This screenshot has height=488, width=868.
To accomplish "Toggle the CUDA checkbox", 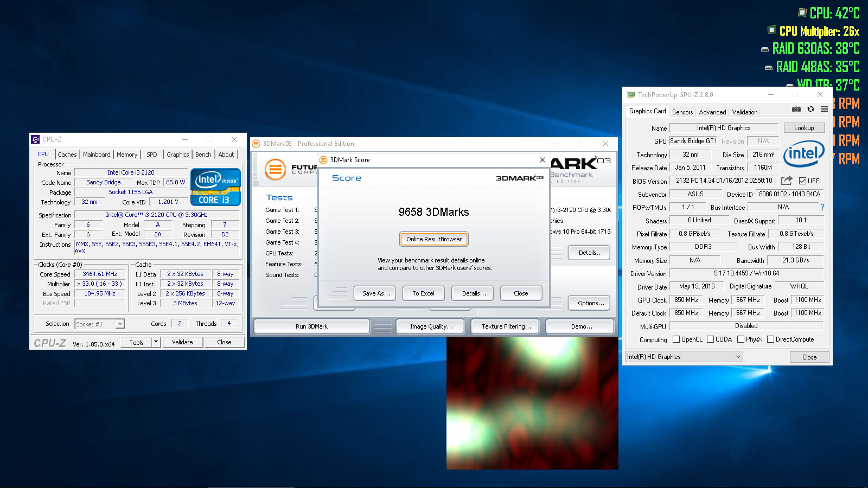I will tap(710, 339).
